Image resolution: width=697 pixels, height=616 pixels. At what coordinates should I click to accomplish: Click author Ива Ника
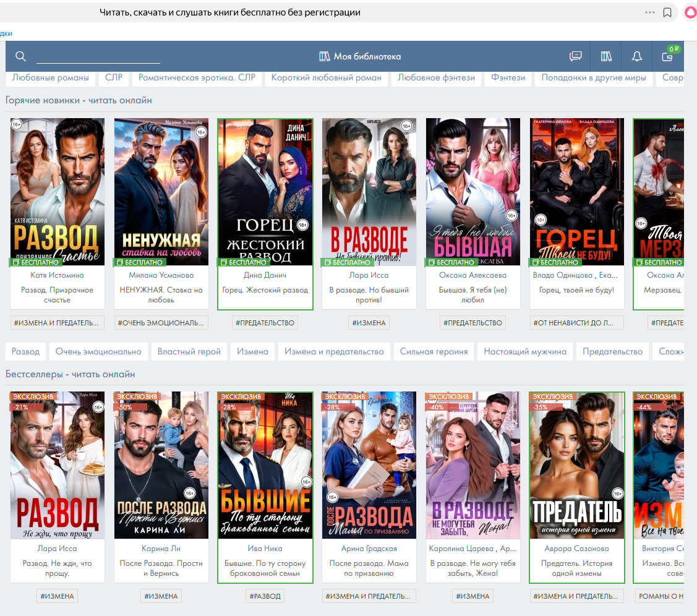[x=265, y=549]
